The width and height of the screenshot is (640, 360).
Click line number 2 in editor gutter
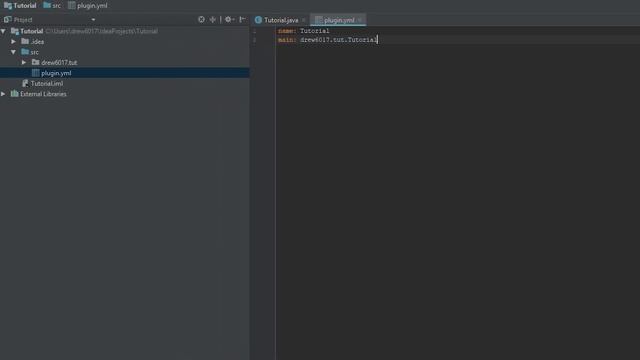coord(255,40)
